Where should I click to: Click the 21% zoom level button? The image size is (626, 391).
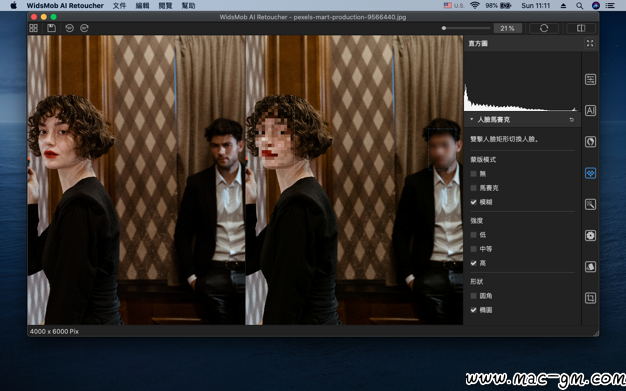pyautogui.click(x=507, y=28)
